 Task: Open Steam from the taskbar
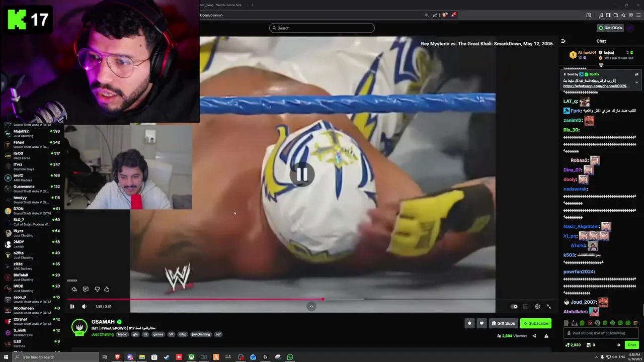click(x=167, y=357)
